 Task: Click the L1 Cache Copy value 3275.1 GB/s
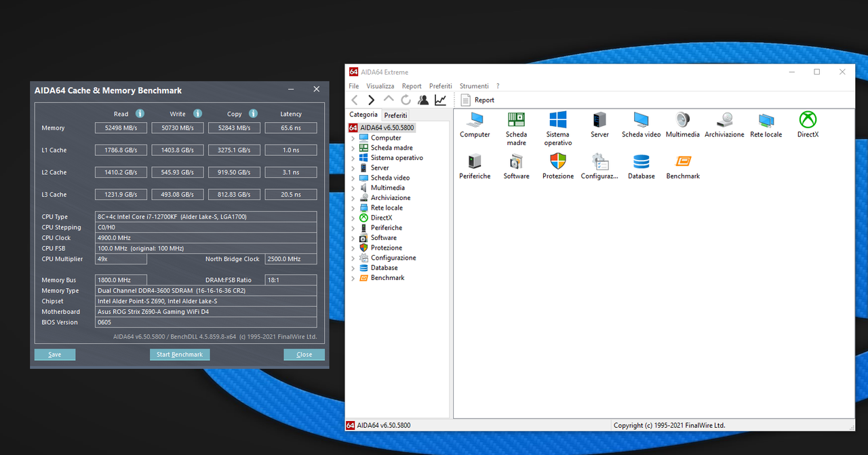pyautogui.click(x=234, y=151)
